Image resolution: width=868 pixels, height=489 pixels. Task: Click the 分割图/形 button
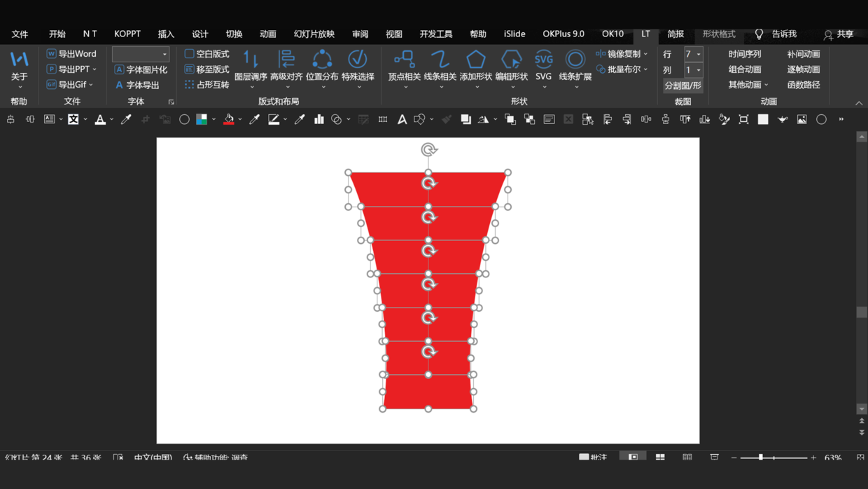click(682, 85)
